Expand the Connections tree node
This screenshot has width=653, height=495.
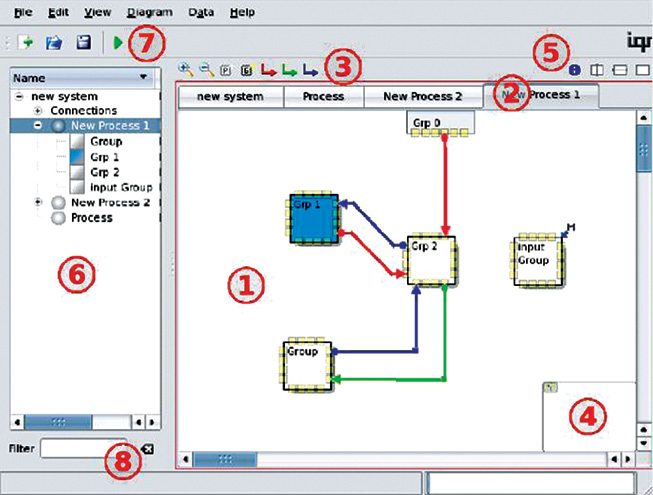38,110
